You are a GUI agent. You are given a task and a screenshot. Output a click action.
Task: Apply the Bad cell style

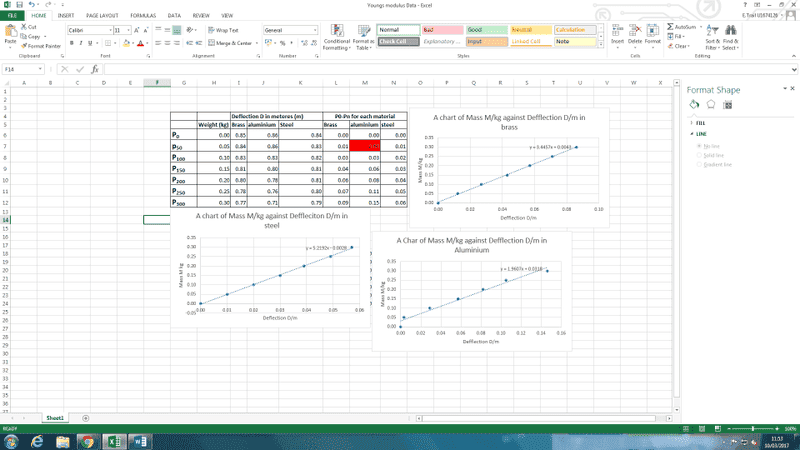point(442,30)
